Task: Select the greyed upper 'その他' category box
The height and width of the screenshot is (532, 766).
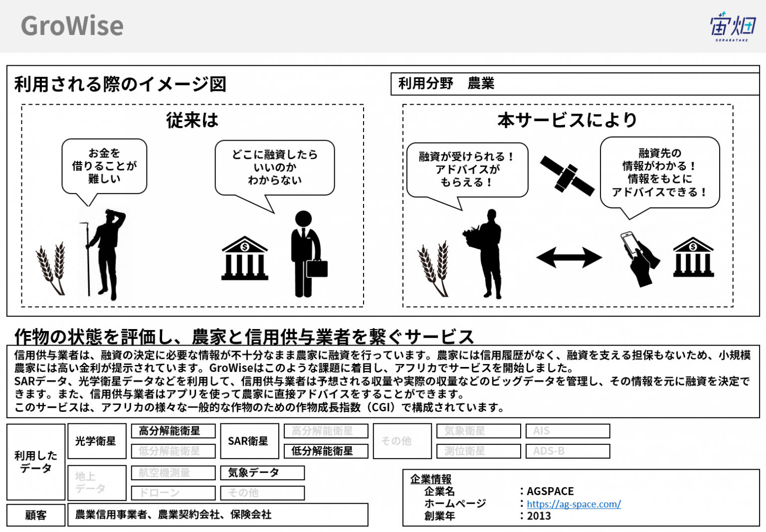Action: pos(402,441)
